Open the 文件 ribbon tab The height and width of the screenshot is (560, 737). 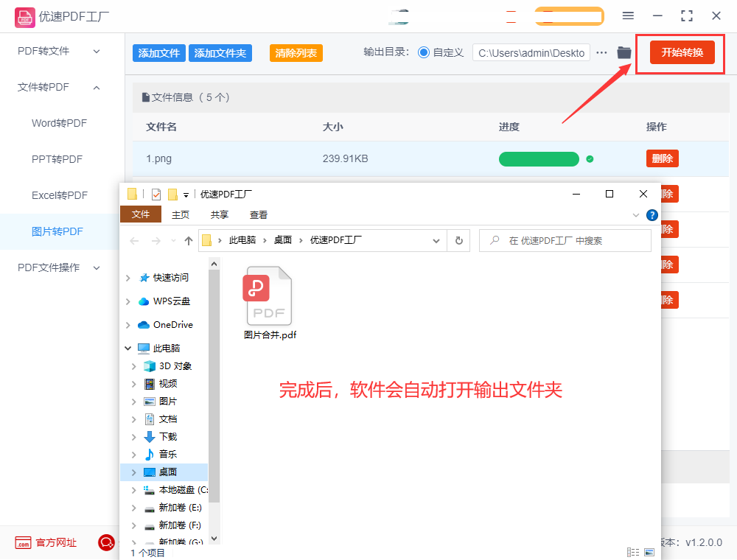pos(141,214)
